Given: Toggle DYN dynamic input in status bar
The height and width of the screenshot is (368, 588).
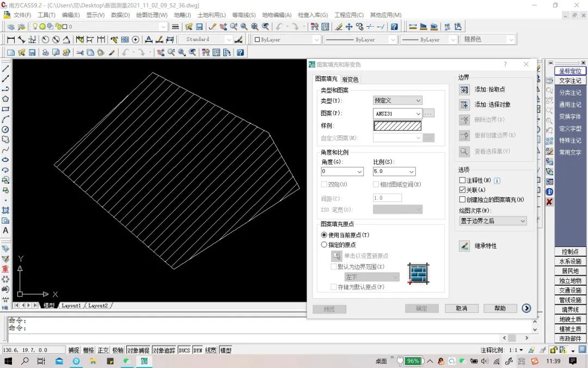Looking at the screenshot, I should pos(198,350).
